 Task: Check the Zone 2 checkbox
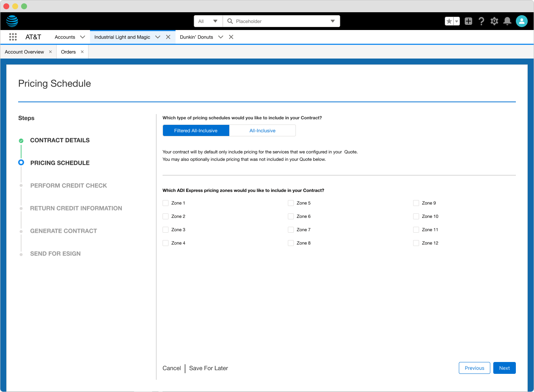click(x=166, y=216)
